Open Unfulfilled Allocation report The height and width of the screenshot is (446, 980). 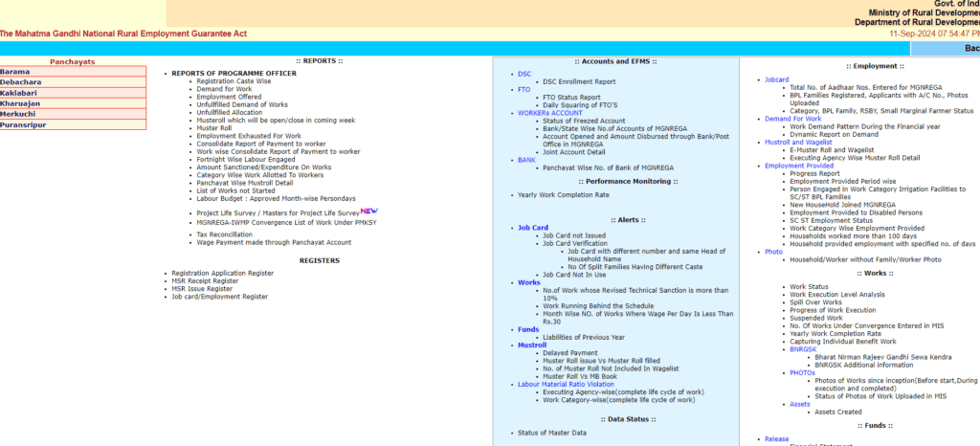pyautogui.click(x=230, y=112)
